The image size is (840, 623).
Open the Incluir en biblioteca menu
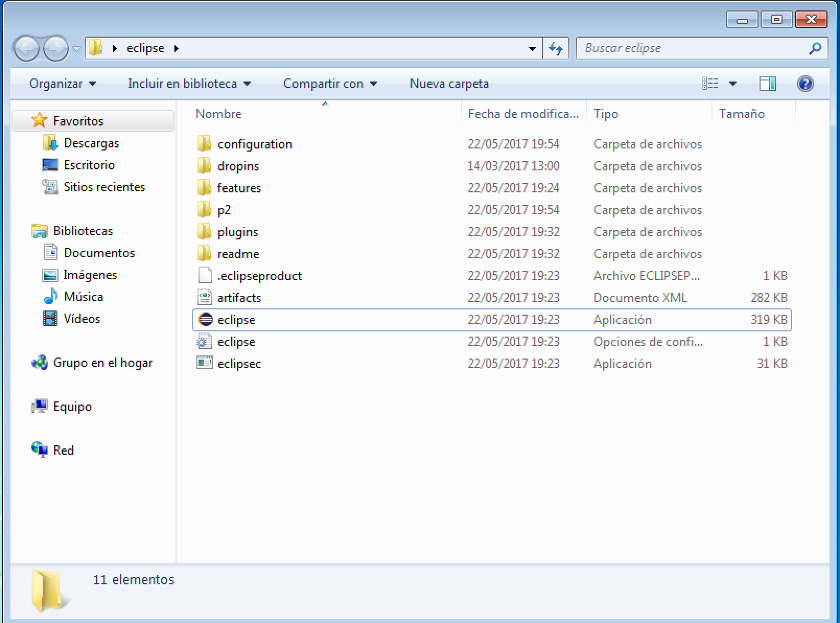(x=188, y=83)
